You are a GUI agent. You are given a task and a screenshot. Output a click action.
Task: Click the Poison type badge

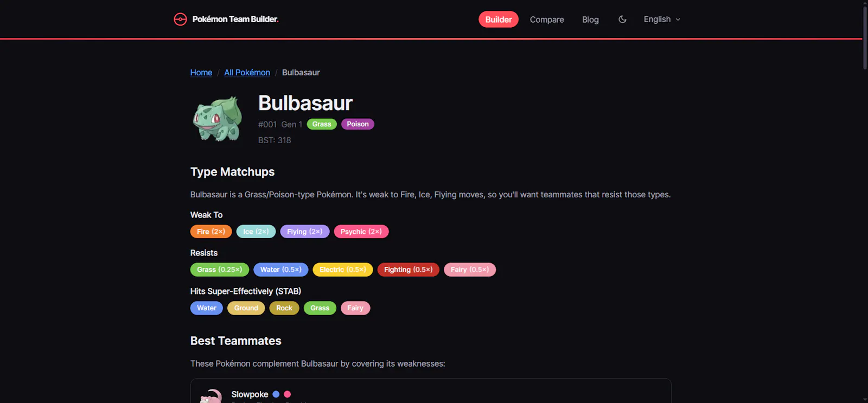(x=358, y=124)
